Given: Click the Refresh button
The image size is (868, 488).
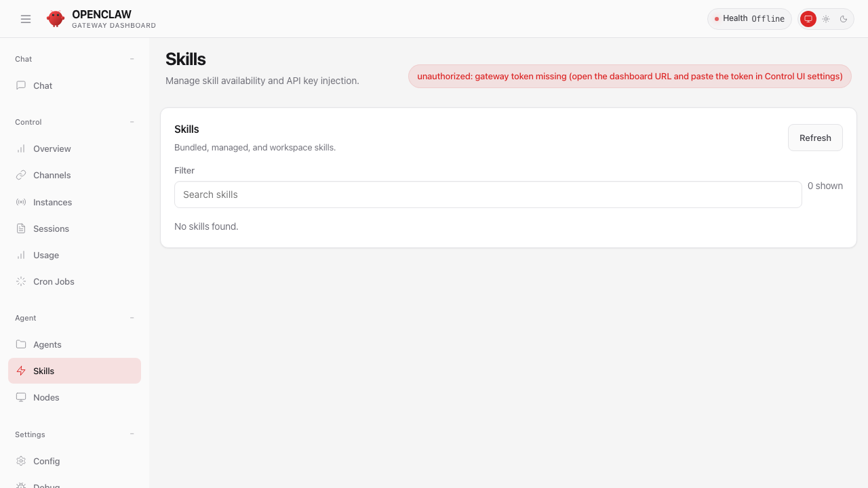Looking at the screenshot, I should (x=815, y=138).
